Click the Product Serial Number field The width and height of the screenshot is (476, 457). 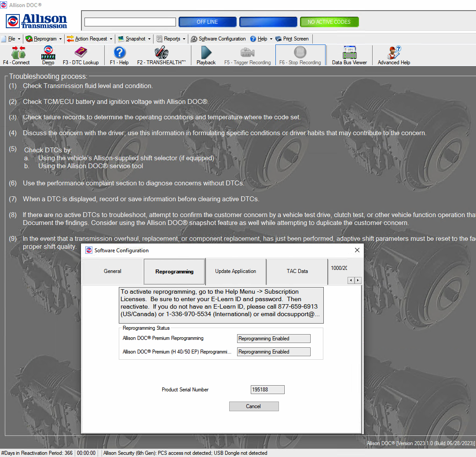pos(267,390)
